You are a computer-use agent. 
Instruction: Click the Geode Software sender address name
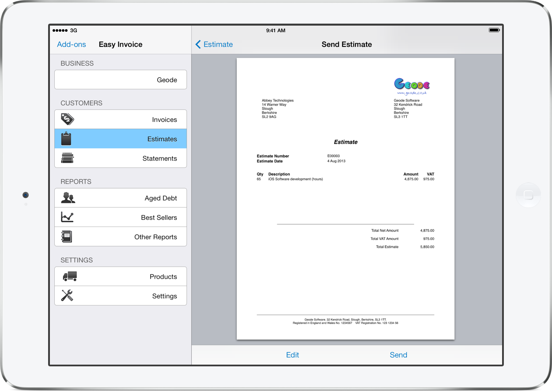407,101
